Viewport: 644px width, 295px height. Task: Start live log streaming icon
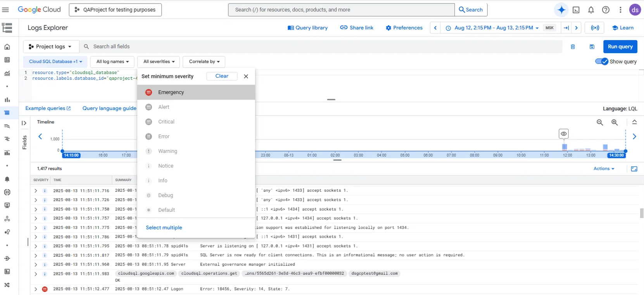tap(595, 28)
